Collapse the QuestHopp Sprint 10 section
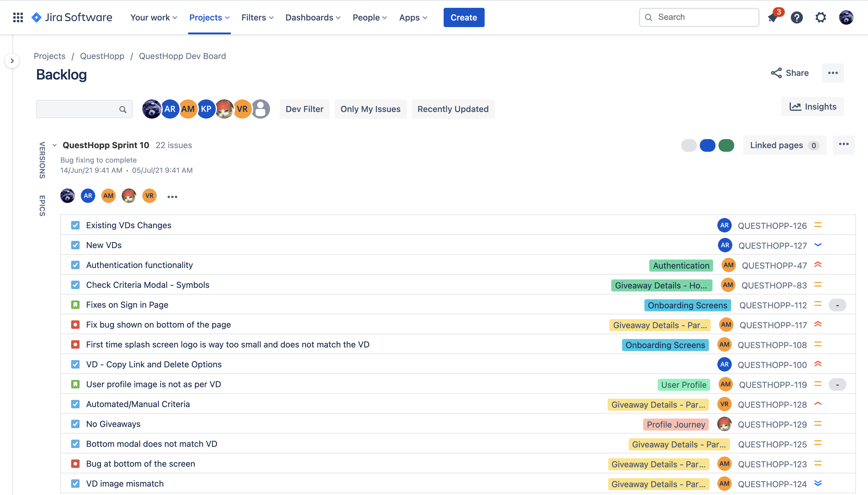This screenshot has height=495, width=868. coord(55,145)
